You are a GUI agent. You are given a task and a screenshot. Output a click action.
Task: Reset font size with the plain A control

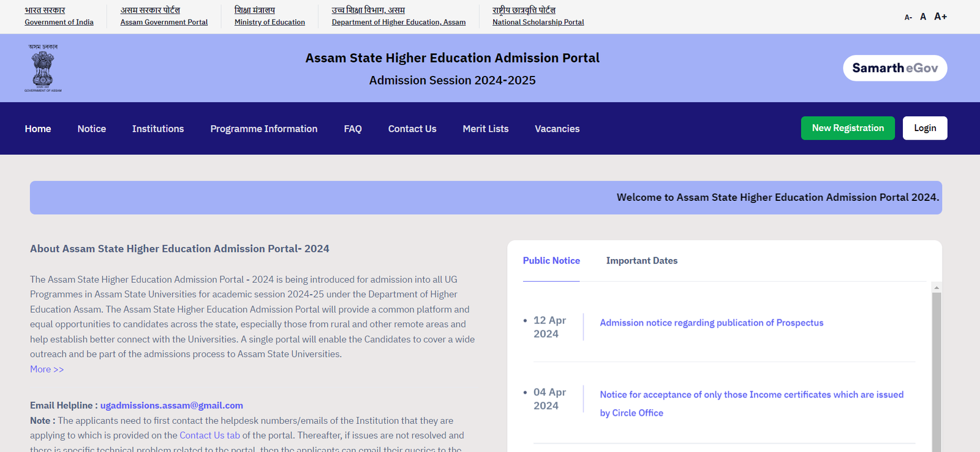(923, 17)
